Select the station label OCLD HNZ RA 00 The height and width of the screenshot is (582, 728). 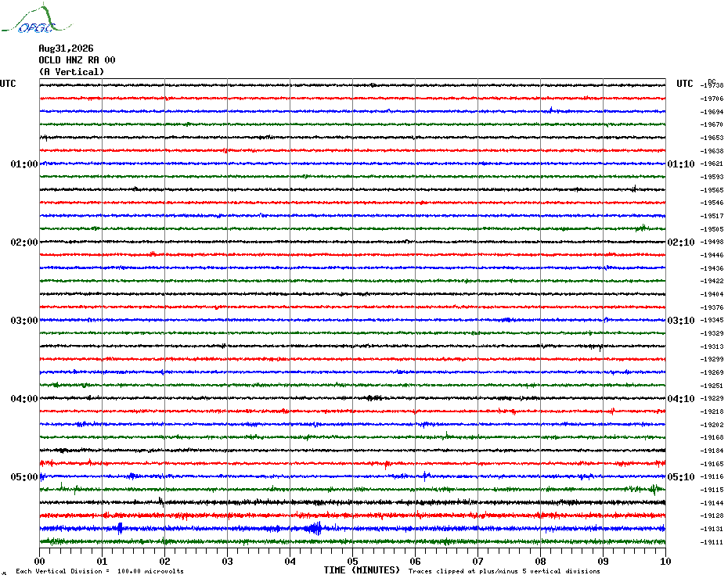(x=77, y=60)
